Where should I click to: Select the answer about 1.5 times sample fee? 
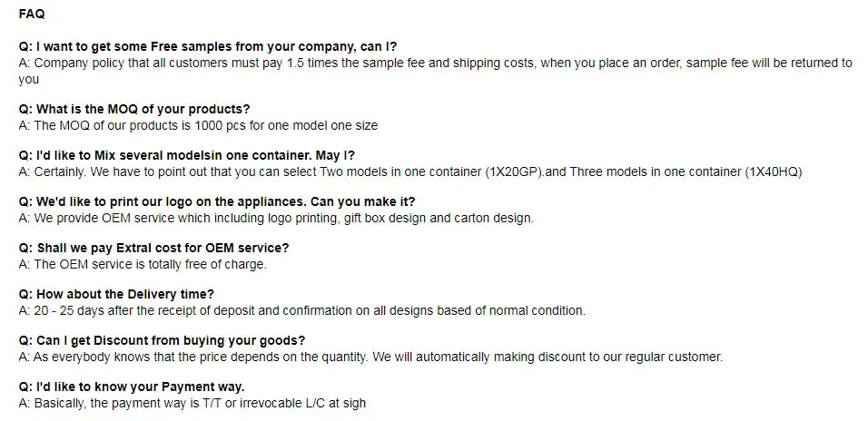[x=436, y=63]
